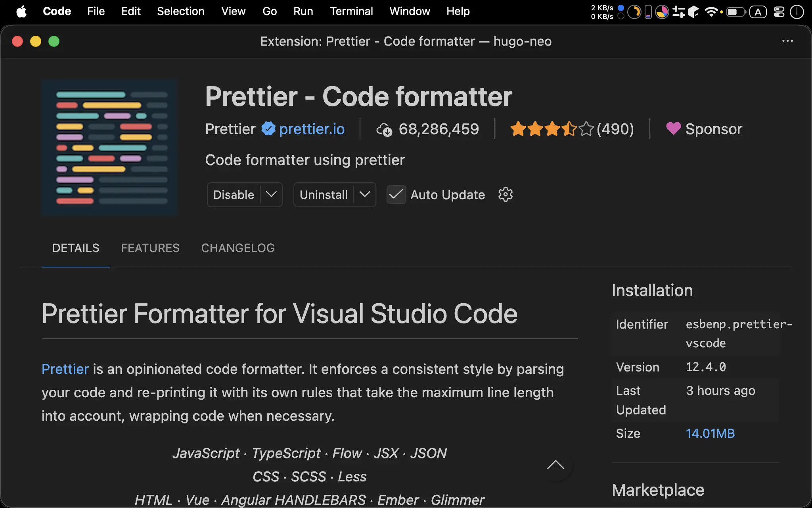Open the Run menu

click(303, 12)
